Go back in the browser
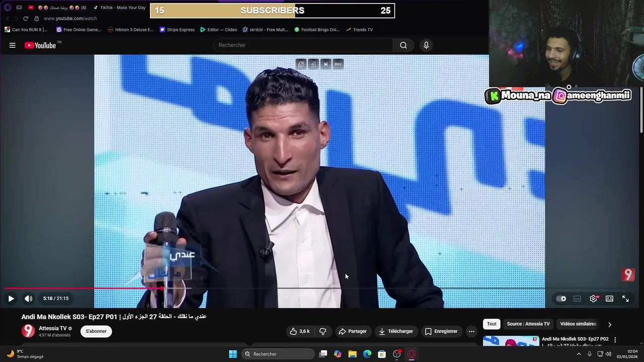This screenshot has height=362, width=644. pyautogui.click(x=8, y=19)
